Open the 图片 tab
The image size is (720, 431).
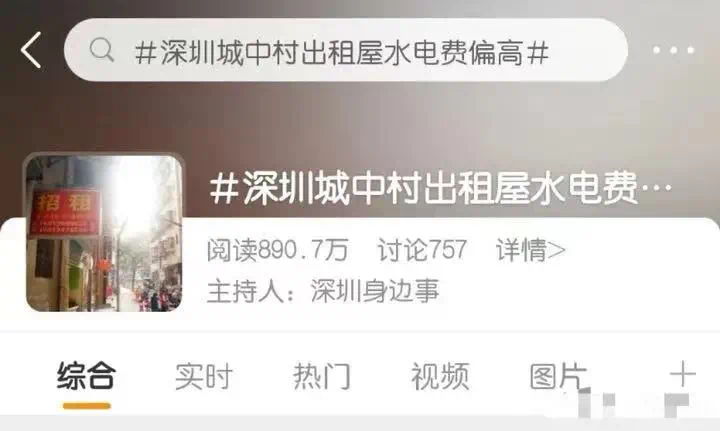[x=558, y=376]
